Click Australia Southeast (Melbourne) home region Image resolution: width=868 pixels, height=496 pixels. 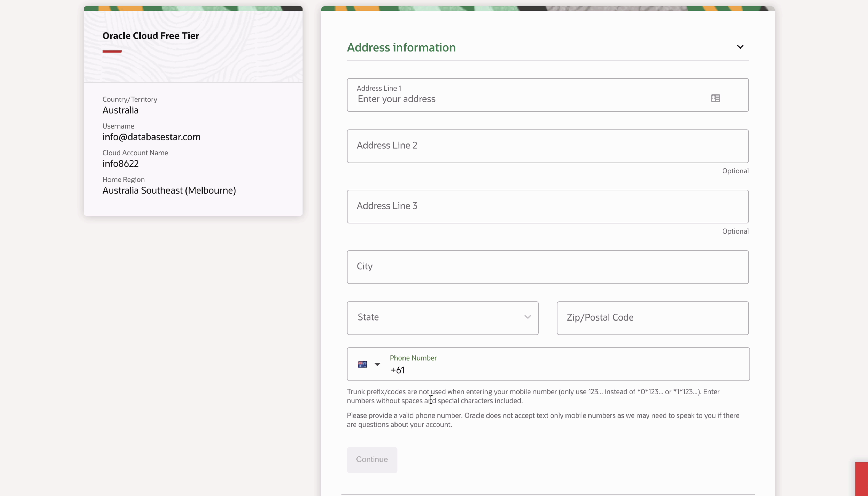(x=169, y=190)
